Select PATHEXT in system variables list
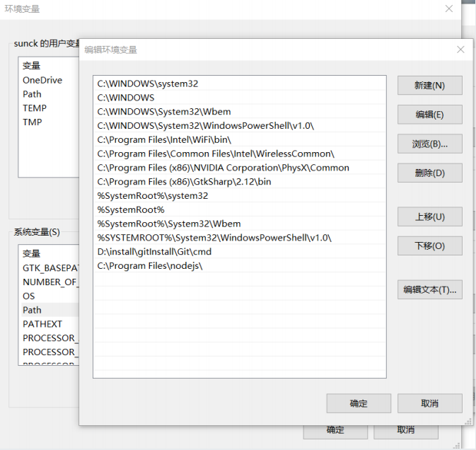Viewport: 476px width, 450px height. point(49,324)
